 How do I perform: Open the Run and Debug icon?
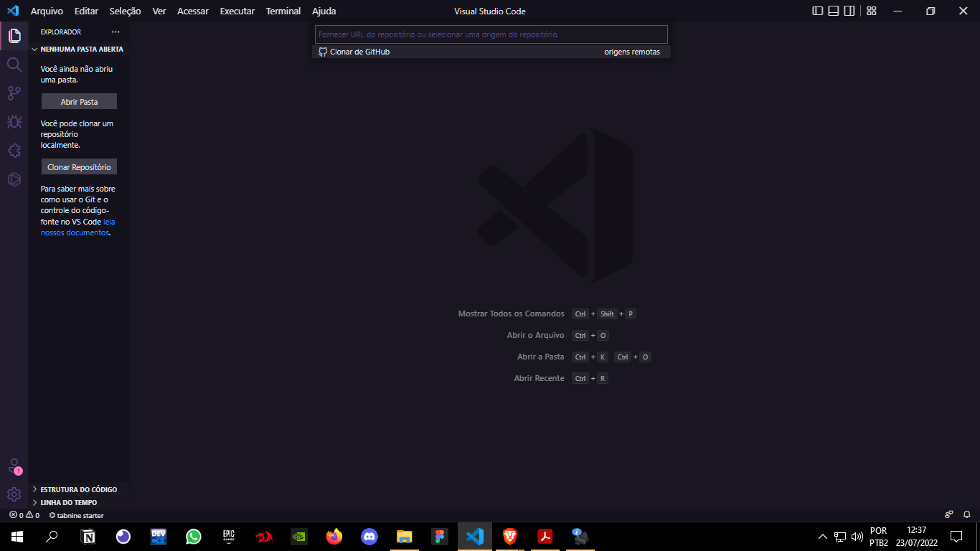click(14, 122)
